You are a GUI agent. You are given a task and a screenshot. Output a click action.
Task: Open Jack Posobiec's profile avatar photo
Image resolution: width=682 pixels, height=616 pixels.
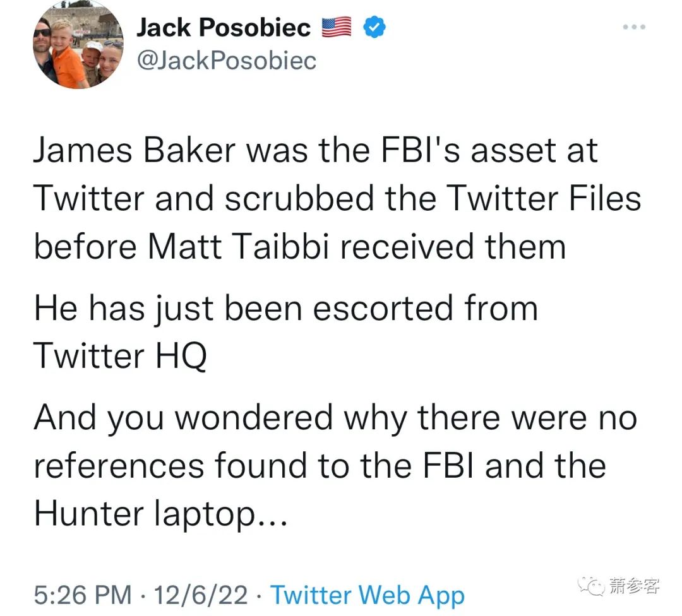(x=78, y=44)
